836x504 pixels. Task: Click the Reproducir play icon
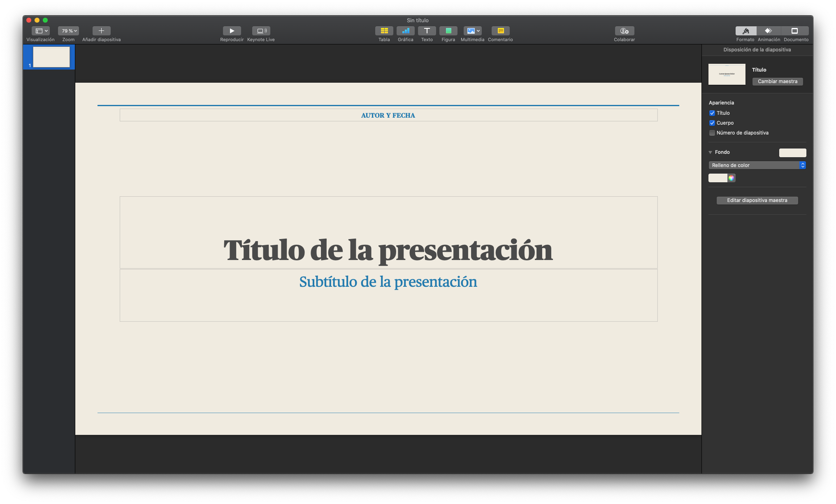[232, 31]
